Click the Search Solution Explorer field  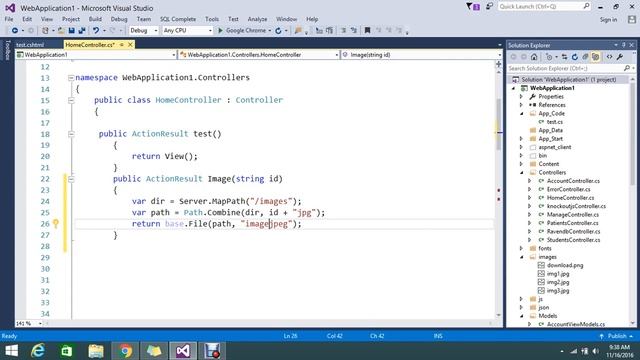pos(571,69)
